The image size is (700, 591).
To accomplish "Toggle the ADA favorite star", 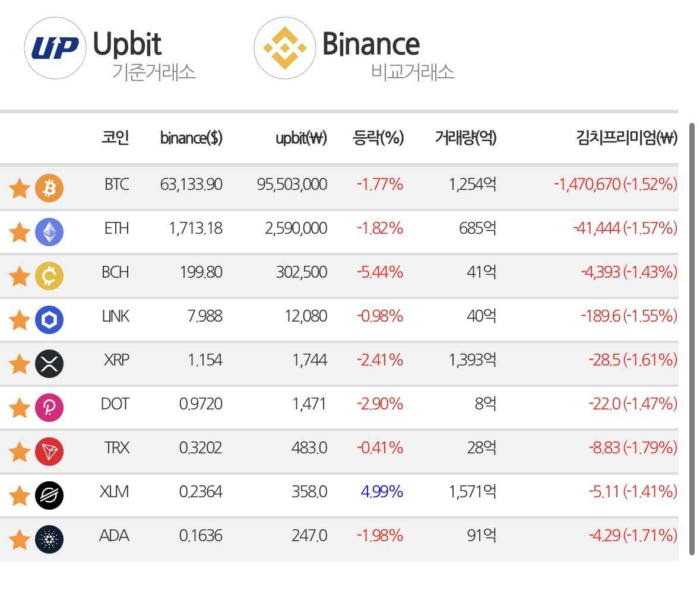I will pos(20,539).
